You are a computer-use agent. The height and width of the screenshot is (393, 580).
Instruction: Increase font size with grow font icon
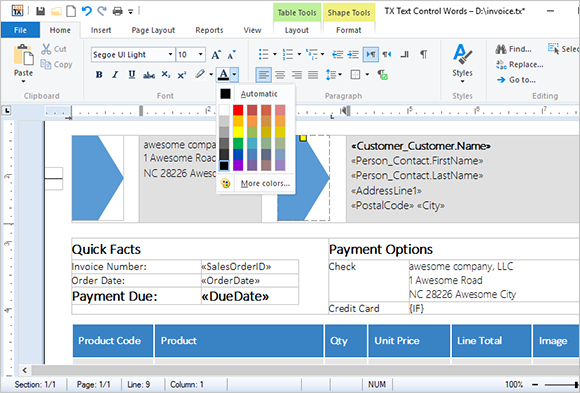[x=216, y=55]
